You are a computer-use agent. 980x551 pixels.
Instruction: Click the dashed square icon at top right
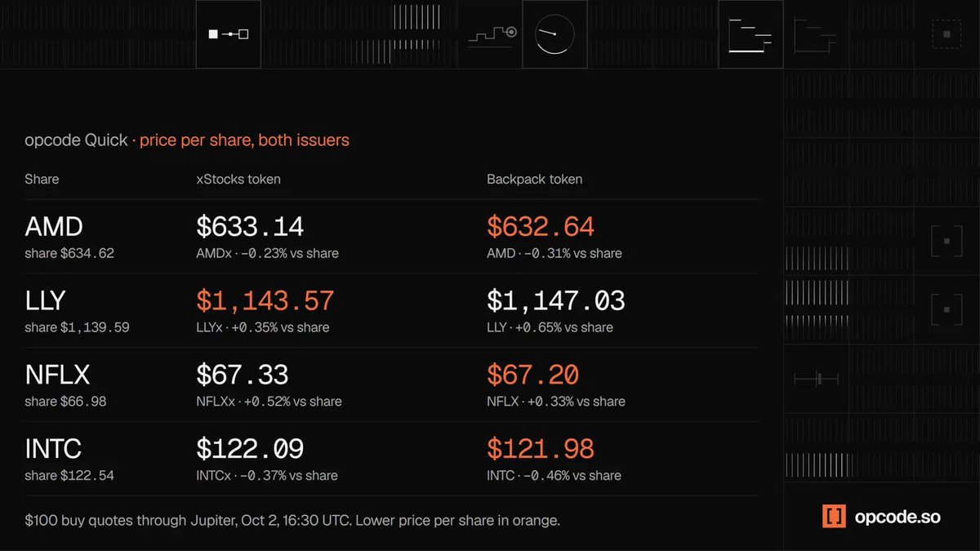click(947, 34)
